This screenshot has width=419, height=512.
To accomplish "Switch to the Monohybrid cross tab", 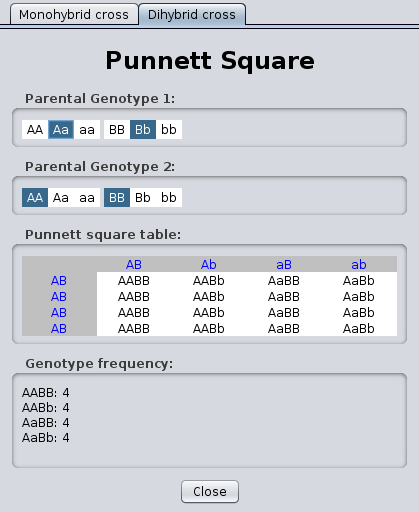I will coord(74,15).
